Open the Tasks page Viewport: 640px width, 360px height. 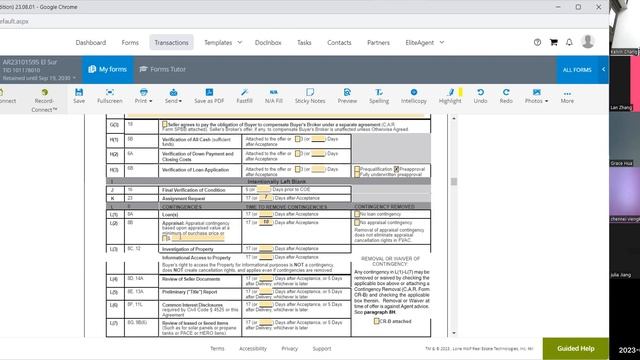[304, 42]
